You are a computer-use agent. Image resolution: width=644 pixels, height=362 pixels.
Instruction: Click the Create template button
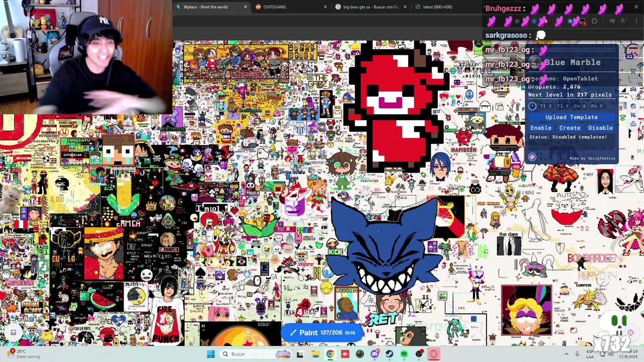[570, 128]
